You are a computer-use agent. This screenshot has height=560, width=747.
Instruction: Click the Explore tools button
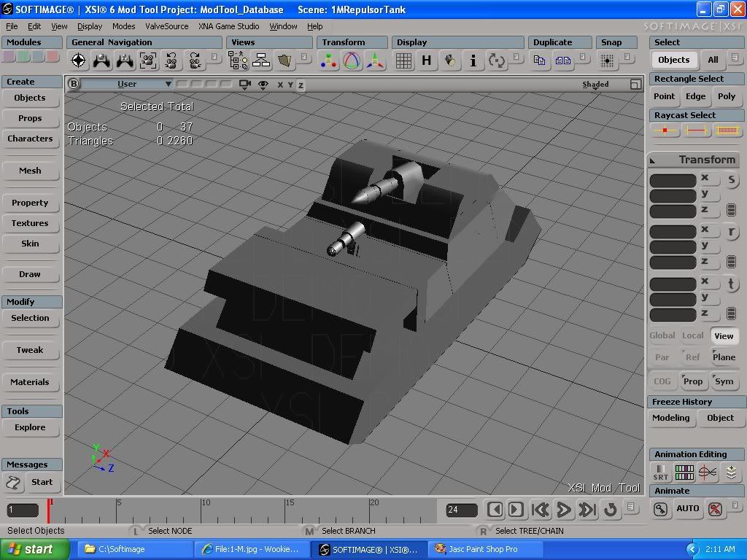30,427
